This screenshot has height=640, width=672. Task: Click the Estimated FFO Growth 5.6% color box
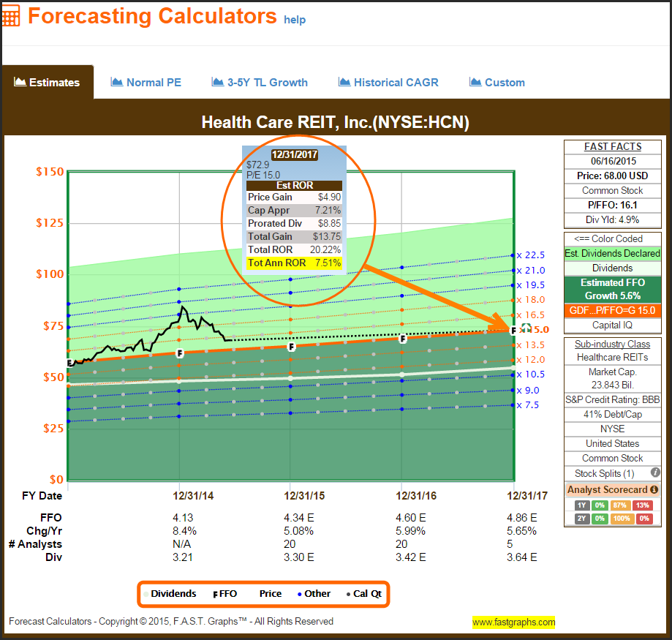point(612,289)
